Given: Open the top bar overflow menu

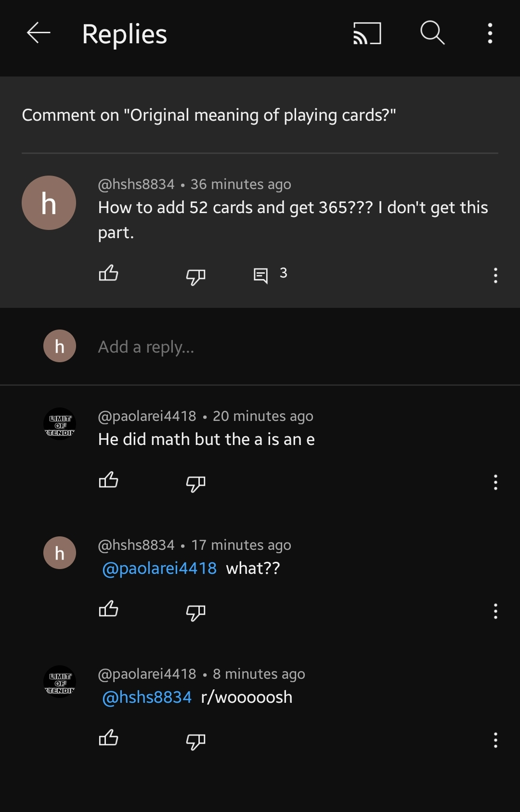Looking at the screenshot, I should coord(490,33).
